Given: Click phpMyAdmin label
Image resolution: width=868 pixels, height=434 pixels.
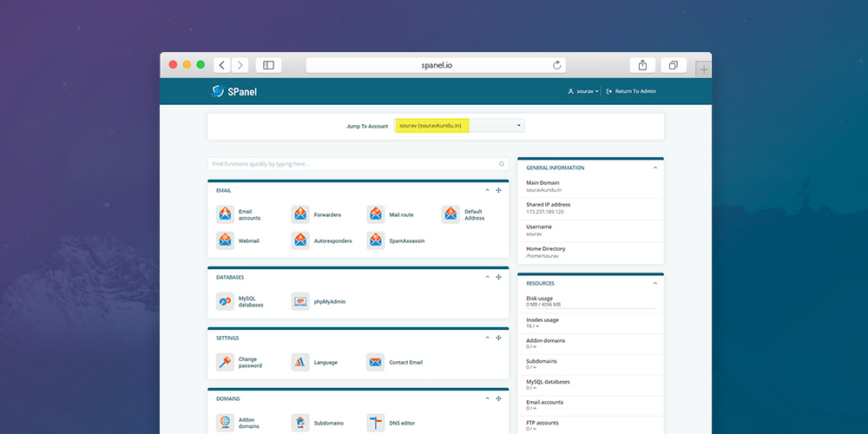Looking at the screenshot, I should click(329, 302).
